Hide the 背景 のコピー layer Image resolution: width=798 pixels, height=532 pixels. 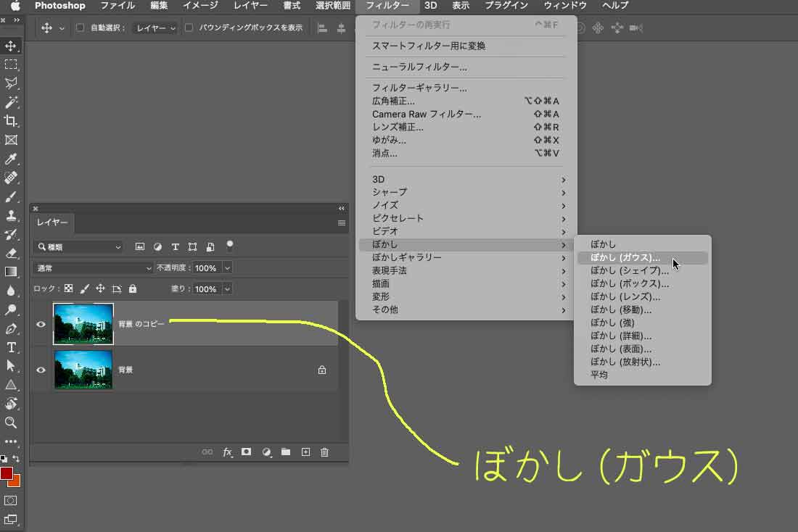tap(41, 324)
